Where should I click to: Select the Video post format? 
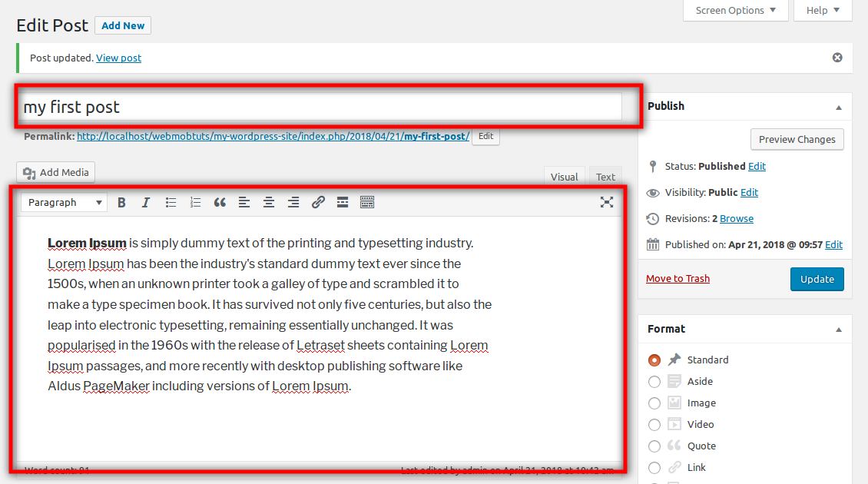click(x=654, y=424)
